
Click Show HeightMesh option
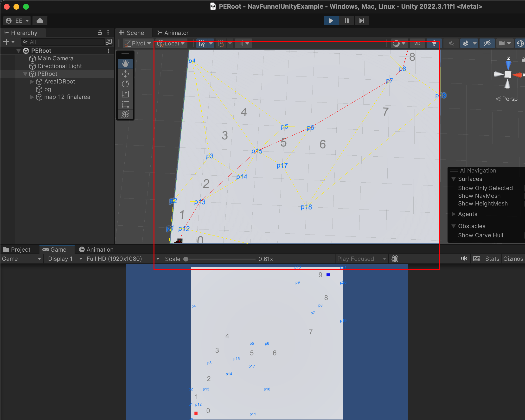tap(483, 204)
